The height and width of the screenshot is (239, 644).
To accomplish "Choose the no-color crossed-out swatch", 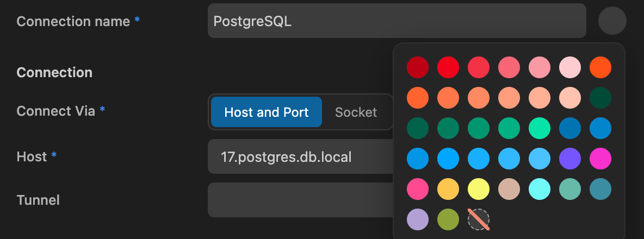I will 479,219.
